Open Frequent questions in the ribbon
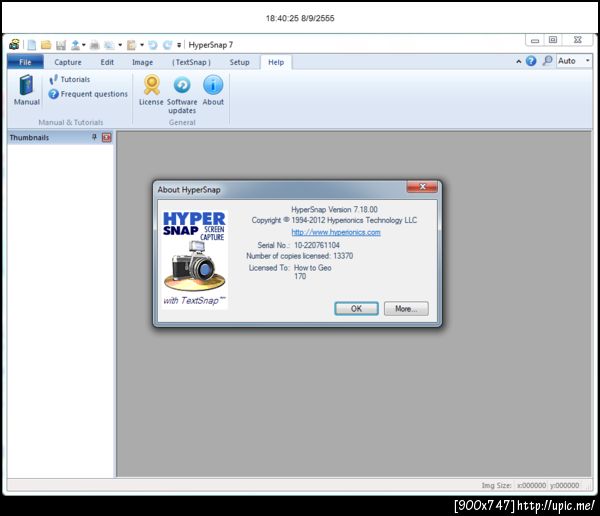 tap(88, 94)
